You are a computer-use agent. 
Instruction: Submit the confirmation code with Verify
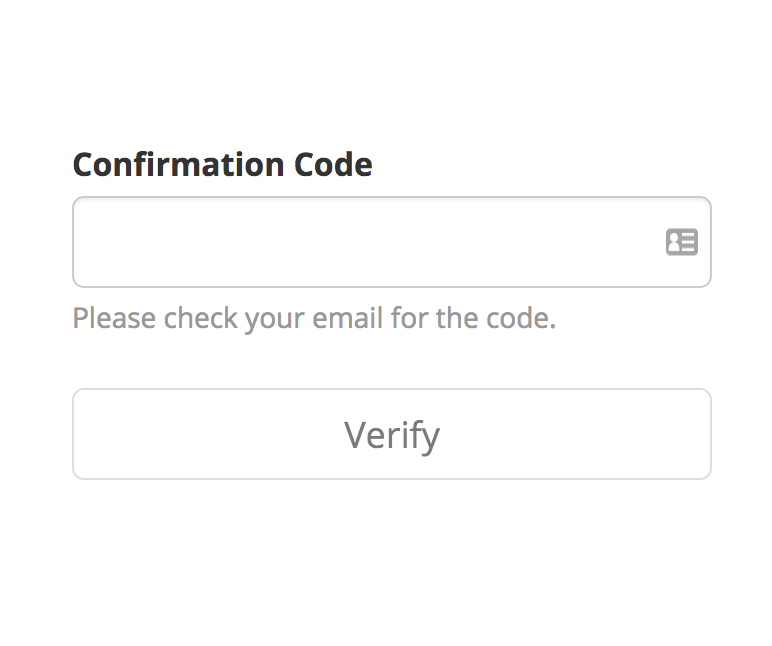coord(392,434)
